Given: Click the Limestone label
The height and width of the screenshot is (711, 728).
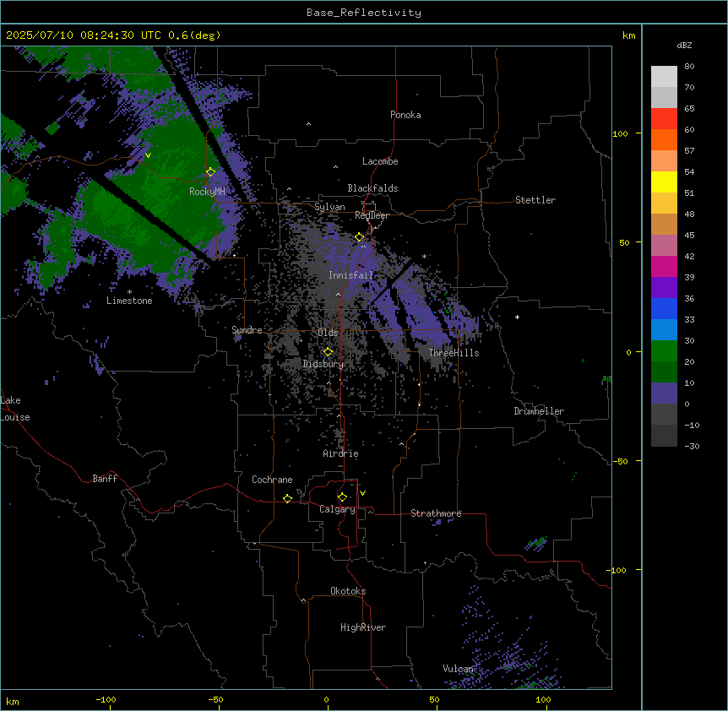Looking at the screenshot, I should (129, 301).
